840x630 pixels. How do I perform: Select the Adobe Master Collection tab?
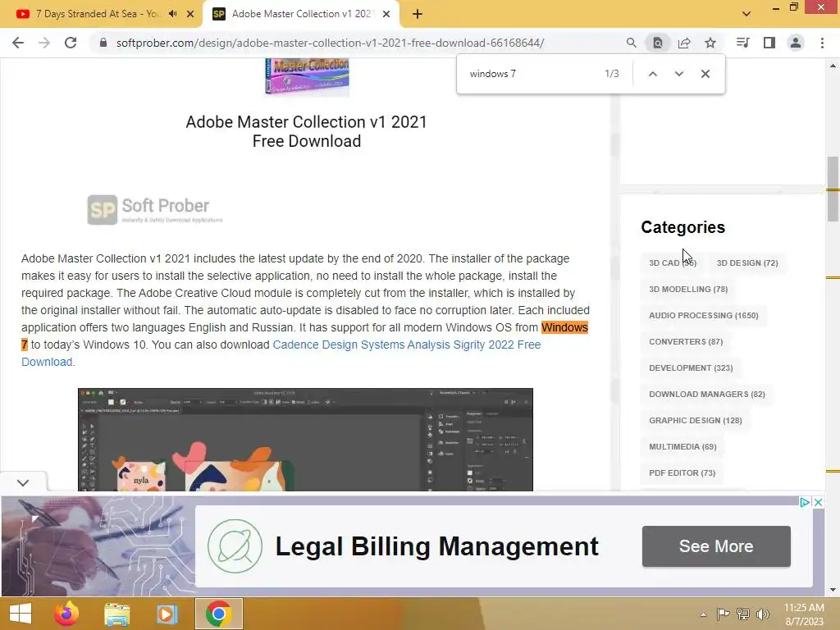pyautogui.click(x=301, y=14)
